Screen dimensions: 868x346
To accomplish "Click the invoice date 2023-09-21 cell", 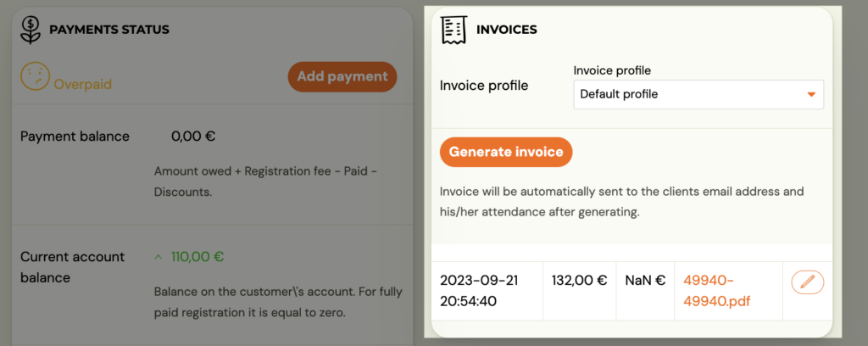I will (x=480, y=291).
